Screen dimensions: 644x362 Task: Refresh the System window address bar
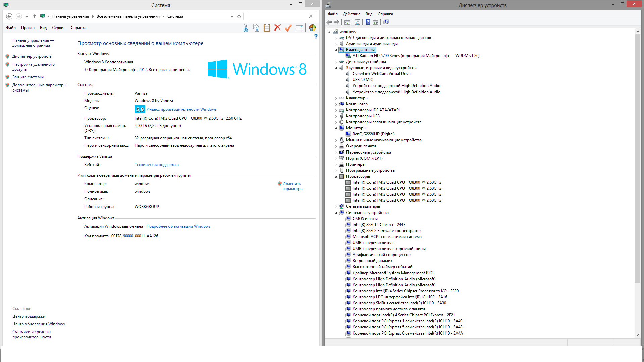click(239, 16)
